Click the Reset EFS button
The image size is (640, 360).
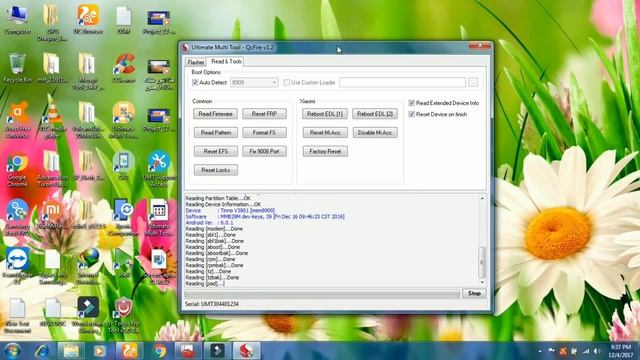(216, 151)
